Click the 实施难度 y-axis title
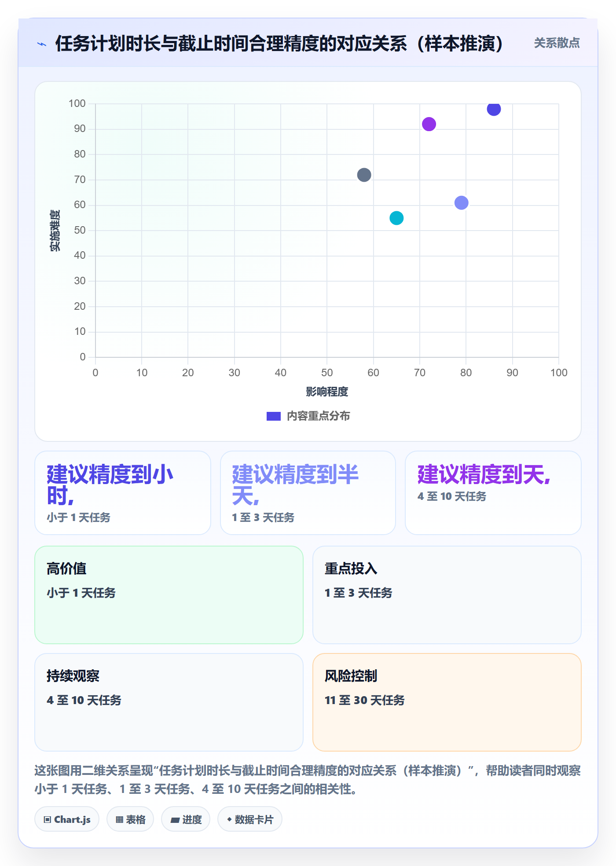The height and width of the screenshot is (866, 616). click(x=55, y=231)
